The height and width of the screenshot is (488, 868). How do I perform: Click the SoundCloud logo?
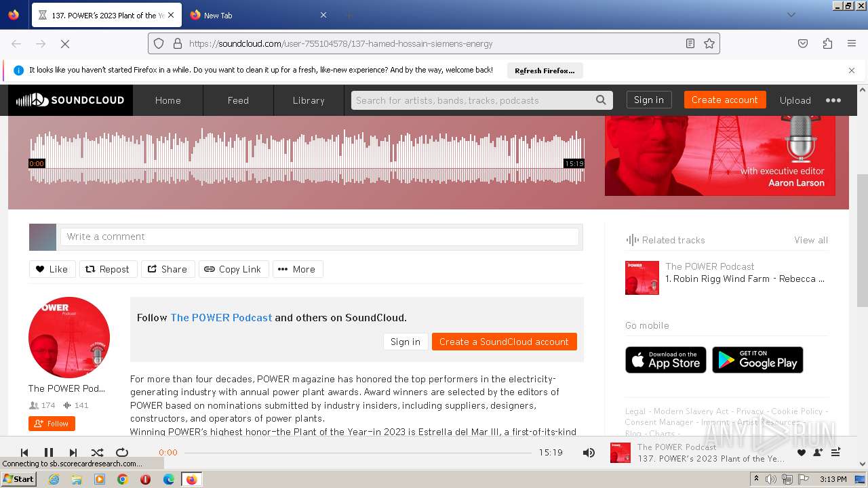(x=71, y=100)
